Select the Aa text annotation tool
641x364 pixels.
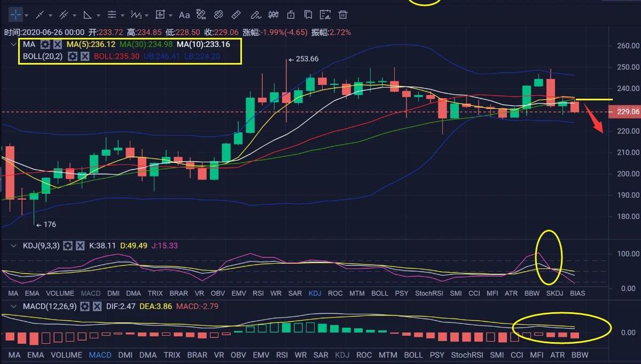pos(184,14)
